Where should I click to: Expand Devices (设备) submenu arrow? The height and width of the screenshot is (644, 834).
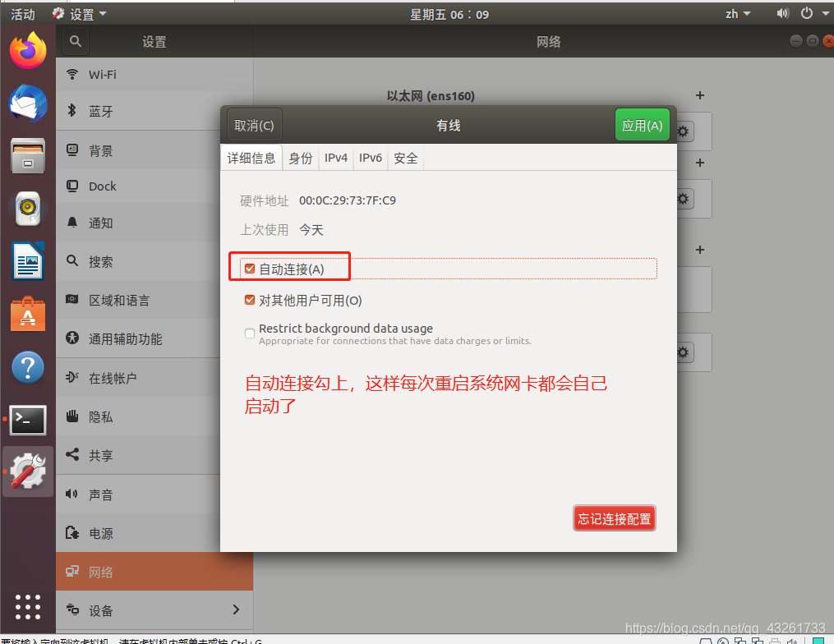[x=236, y=609]
